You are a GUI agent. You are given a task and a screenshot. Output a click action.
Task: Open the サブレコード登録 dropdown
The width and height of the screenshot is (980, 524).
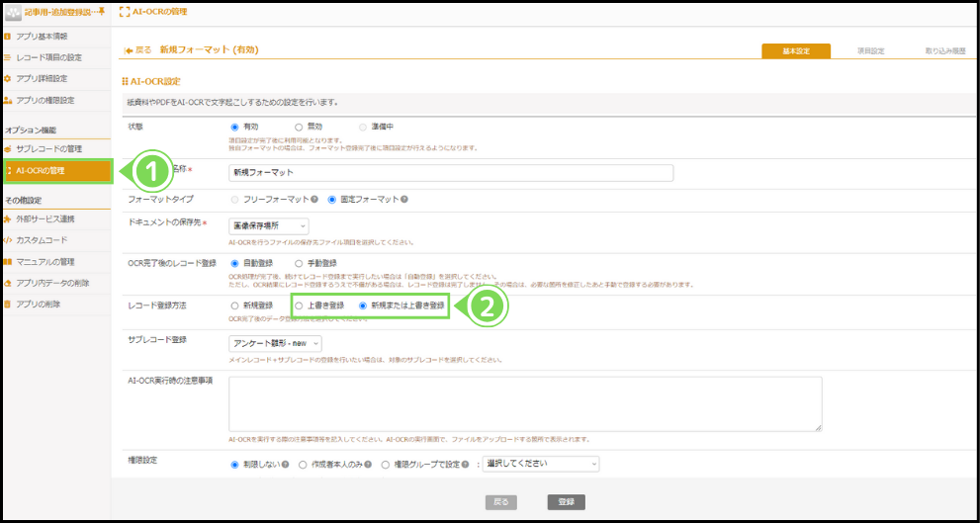tap(276, 343)
